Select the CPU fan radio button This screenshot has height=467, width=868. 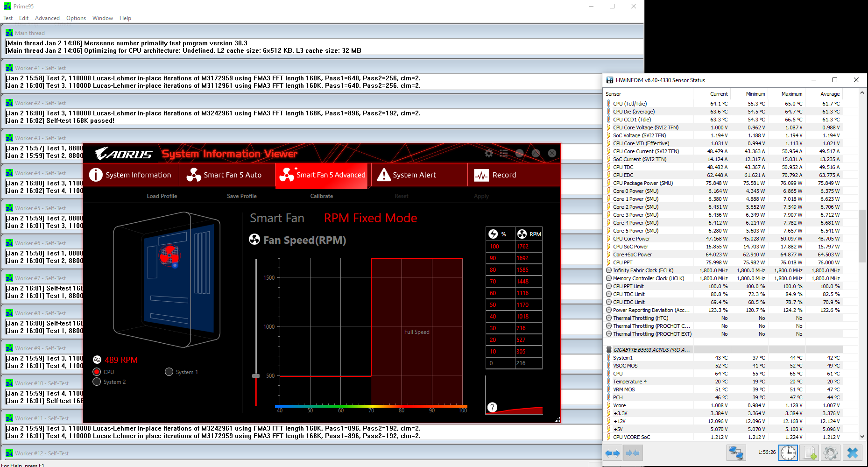pyautogui.click(x=97, y=372)
